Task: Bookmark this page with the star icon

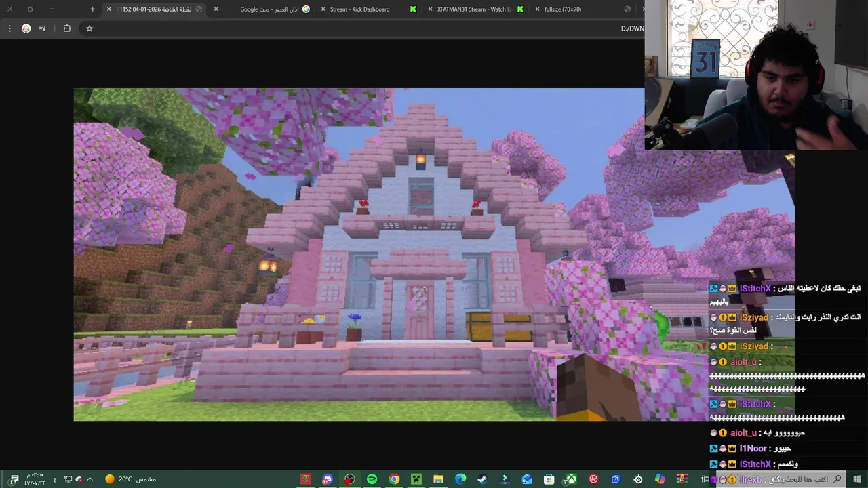Action: [89, 28]
